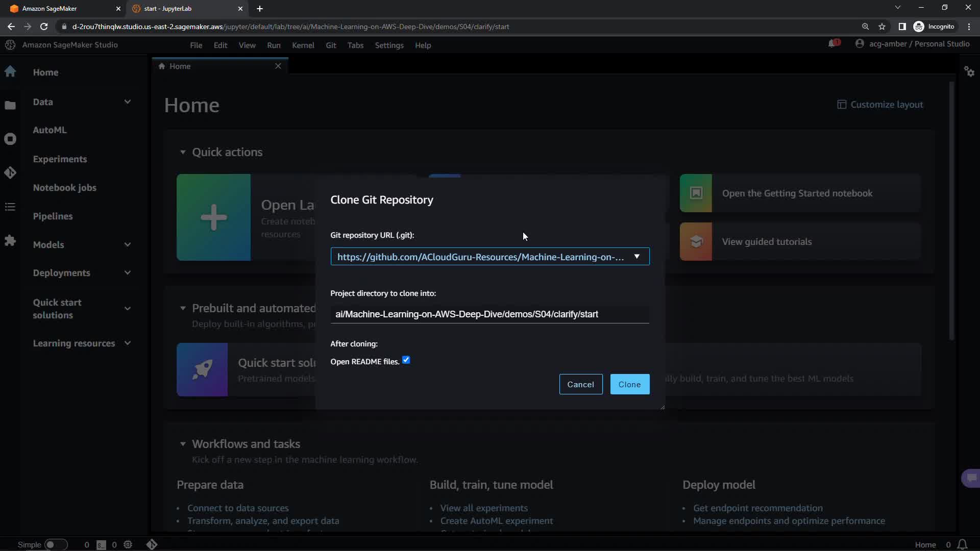The width and height of the screenshot is (980, 551).
Task: Open the Kernel menu
Action: pos(303,45)
